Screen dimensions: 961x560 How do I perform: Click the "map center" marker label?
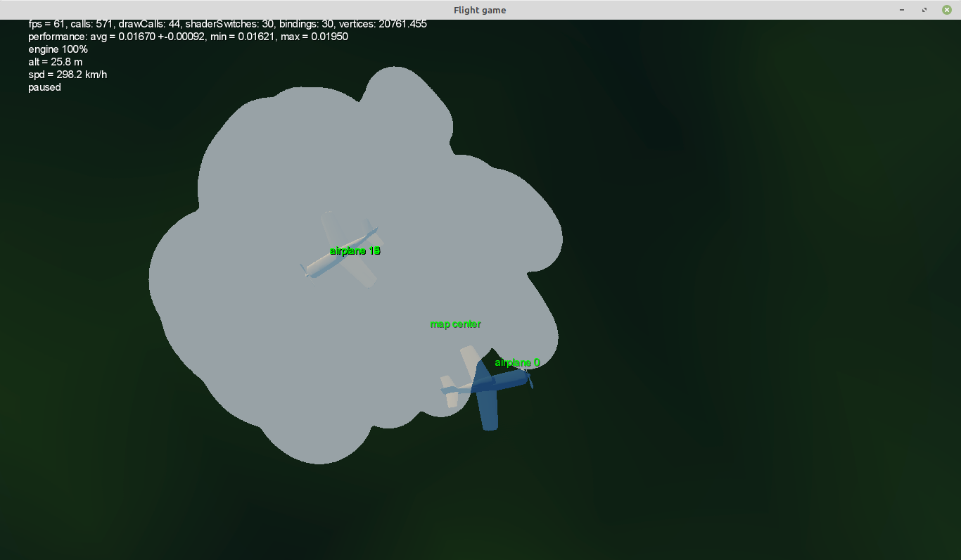click(455, 324)
